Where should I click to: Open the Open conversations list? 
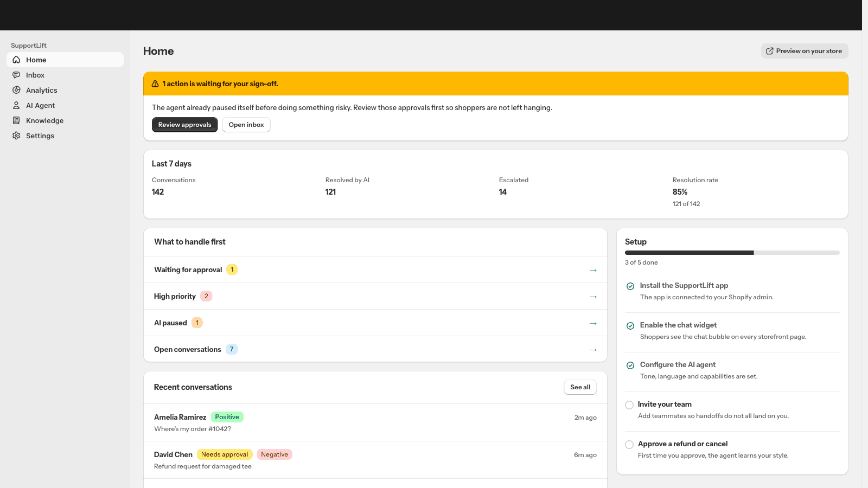click(375, 349)
